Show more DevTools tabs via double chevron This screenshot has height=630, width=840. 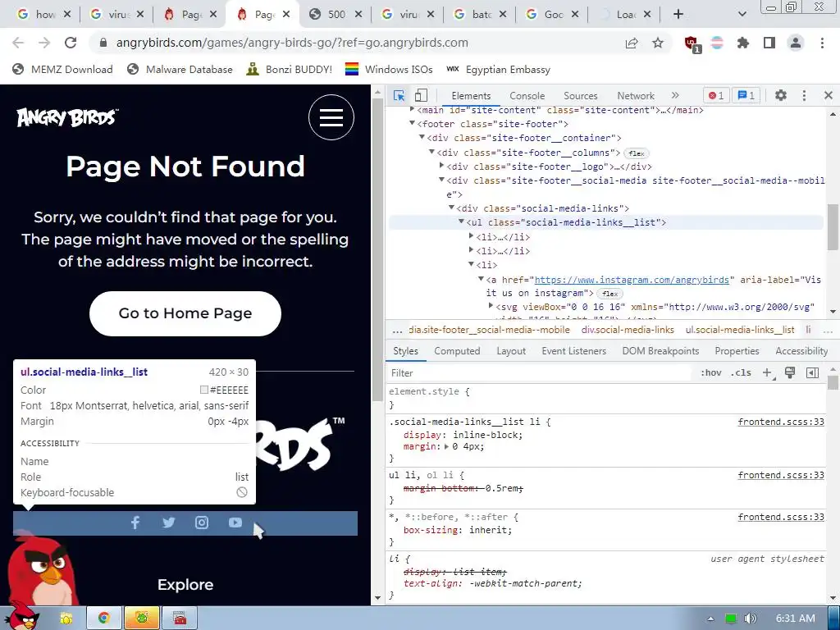(675, 95)
